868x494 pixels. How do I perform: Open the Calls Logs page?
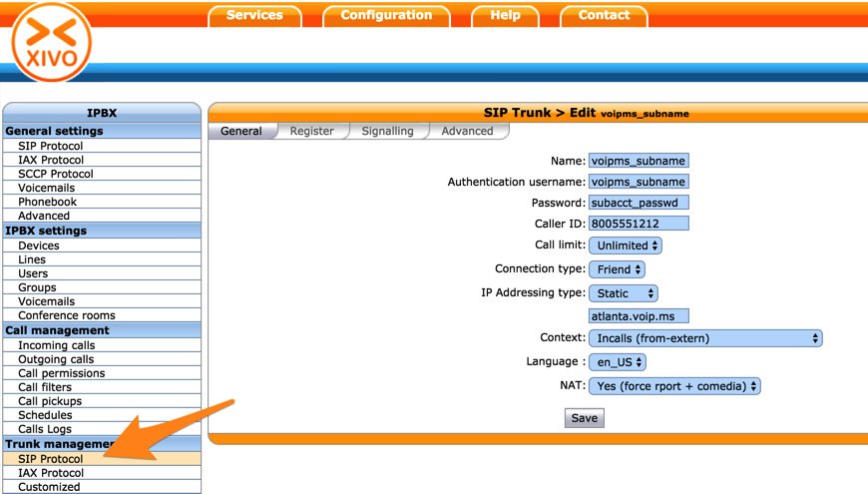[102, 429]
